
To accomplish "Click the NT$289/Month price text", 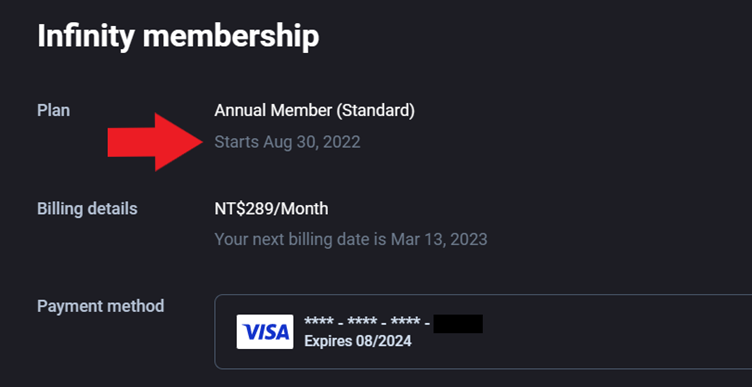I will pos(271,209).
